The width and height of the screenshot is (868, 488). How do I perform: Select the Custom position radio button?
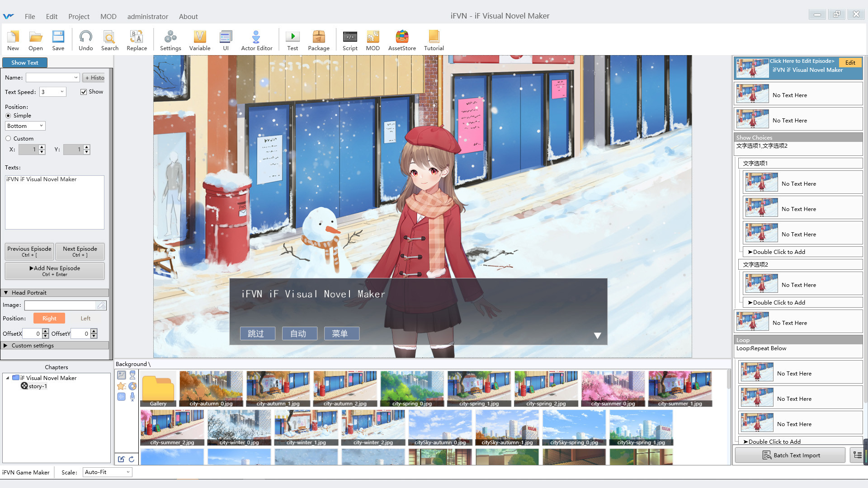tap(8, 138)
